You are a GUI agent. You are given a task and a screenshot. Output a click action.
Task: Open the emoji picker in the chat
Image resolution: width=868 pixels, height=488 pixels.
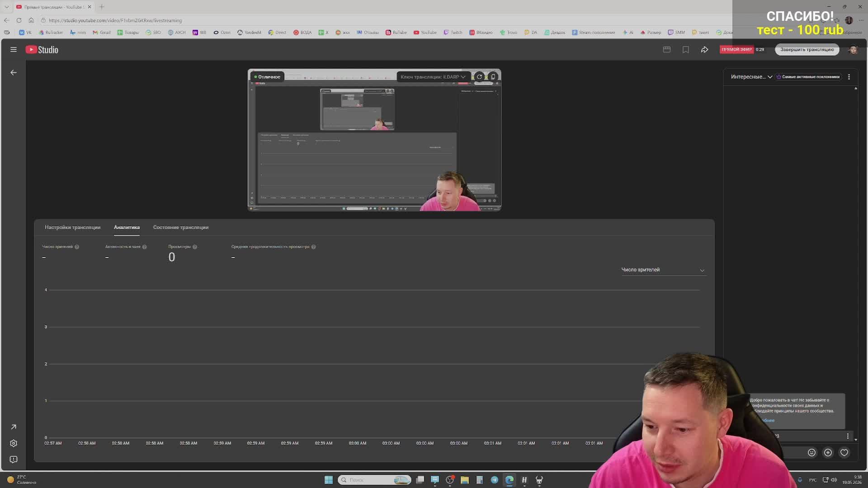click(x=812, y=452)
